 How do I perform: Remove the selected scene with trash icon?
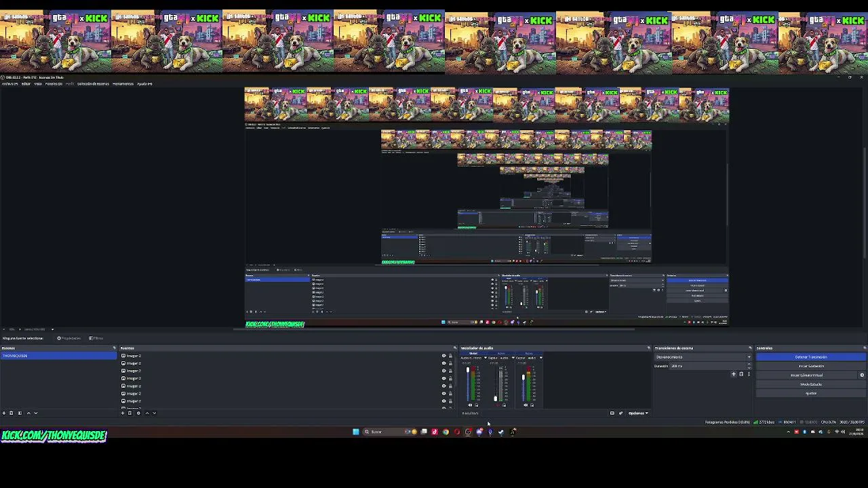(x=12, y=413)
